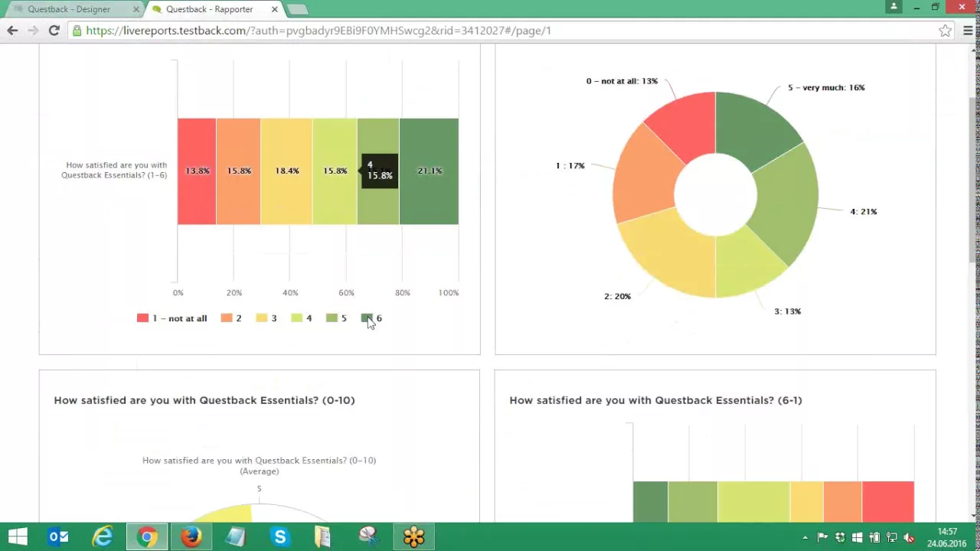Click the address bar URL
Image resolution: width=980 pixels, height=551 pixels.
[318, 31]
